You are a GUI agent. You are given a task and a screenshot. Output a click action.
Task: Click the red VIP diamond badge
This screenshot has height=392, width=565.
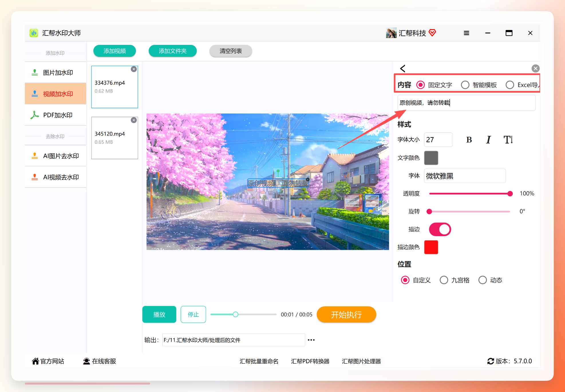click(x=432, y=33)
